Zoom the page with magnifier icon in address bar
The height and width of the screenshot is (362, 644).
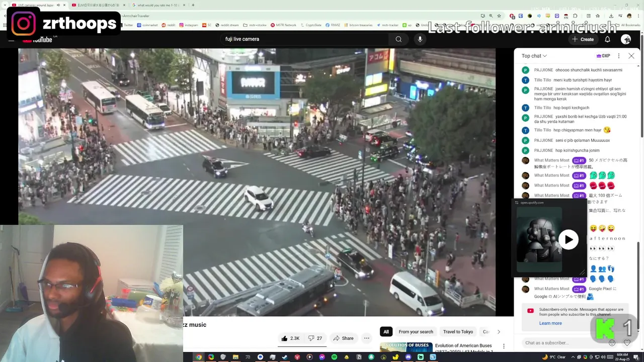pyautogui.click(x=491, y=16)
